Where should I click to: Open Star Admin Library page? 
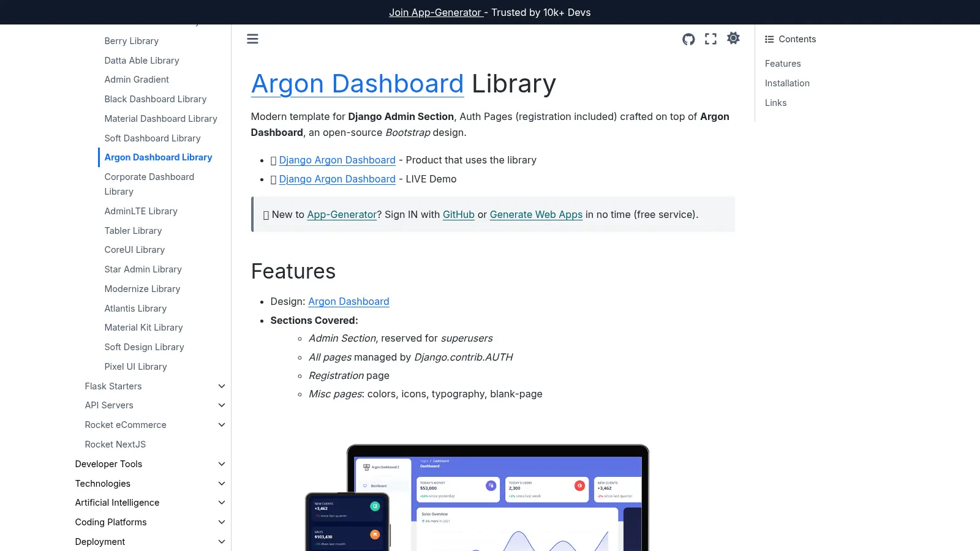tap(143, 269)
